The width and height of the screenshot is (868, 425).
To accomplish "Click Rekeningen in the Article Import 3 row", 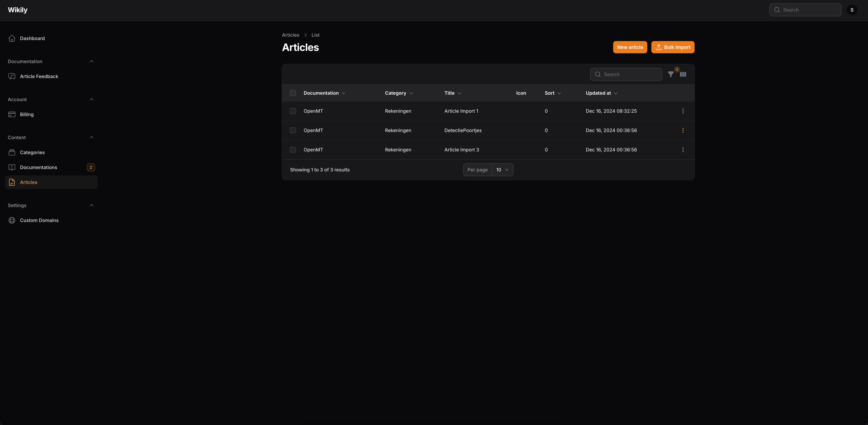I will tap(398, 150).
